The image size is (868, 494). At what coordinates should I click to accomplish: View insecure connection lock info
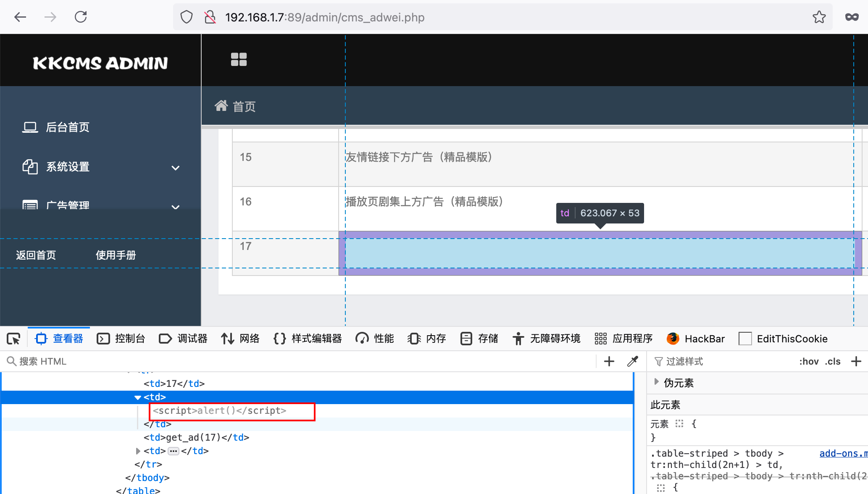pyautogui.click(x=210, y=17)
